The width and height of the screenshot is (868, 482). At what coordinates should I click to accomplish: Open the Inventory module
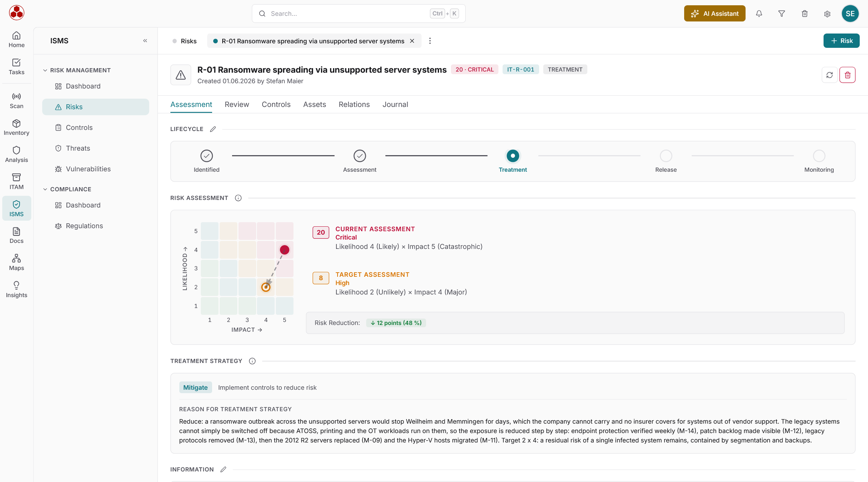point(17,128)
